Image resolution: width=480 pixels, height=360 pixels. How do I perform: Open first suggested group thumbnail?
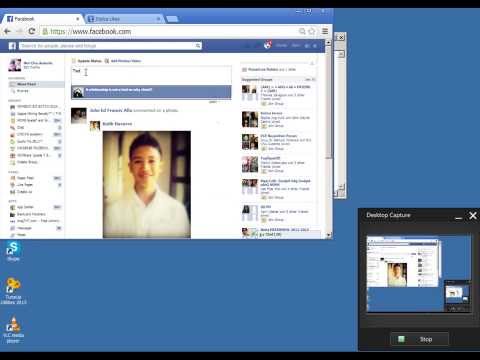(x=250, y=93)
